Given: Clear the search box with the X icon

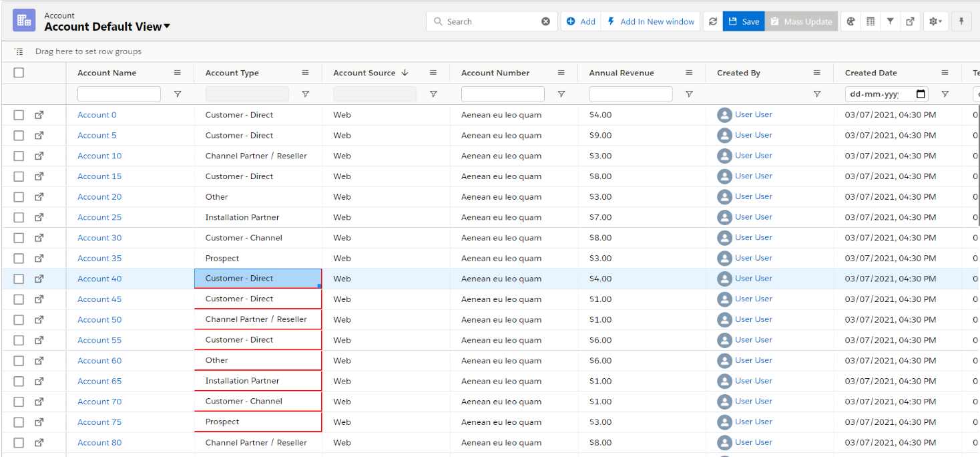Looking at the screenshot, I should coord(545,21).
